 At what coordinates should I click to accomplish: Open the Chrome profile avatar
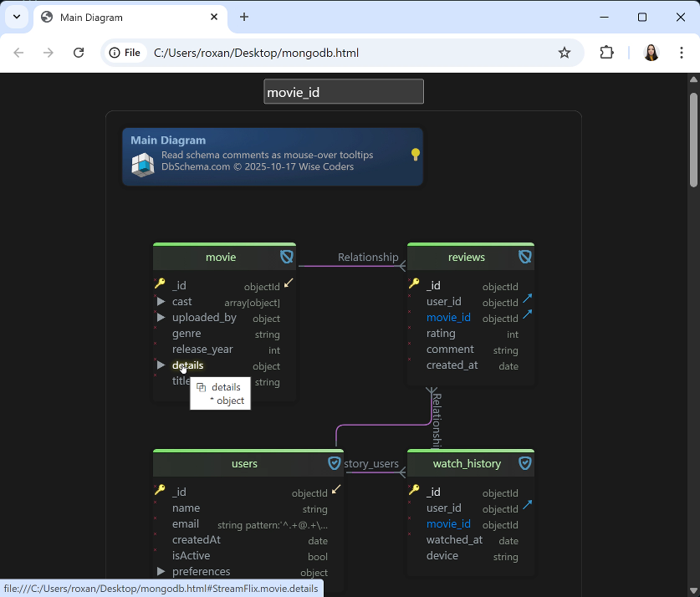tap(651, 53)
